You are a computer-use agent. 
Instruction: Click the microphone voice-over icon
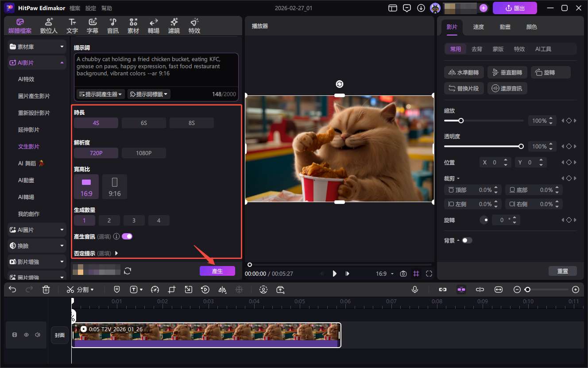coord(415,290)
